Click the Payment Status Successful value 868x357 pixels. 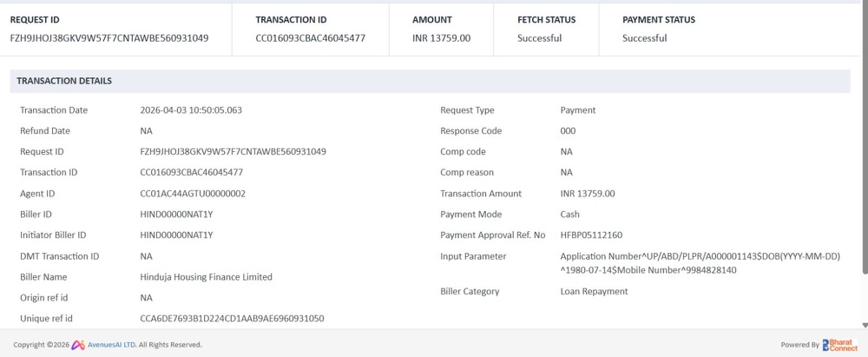pyautogui.click(x=644, y=38)
